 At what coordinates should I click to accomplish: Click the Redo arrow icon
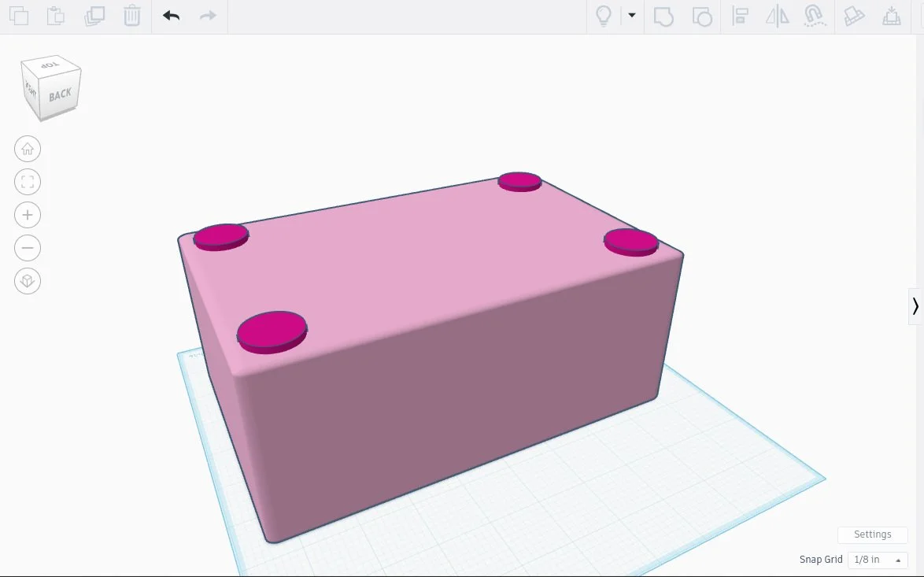pyautogui.click(x=208, y=16)
